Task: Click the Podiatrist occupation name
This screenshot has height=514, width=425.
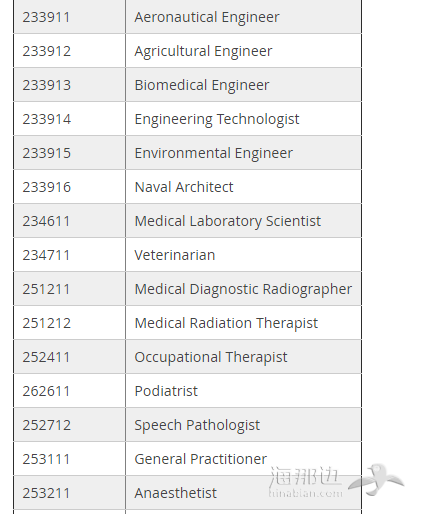Action: 166,391
